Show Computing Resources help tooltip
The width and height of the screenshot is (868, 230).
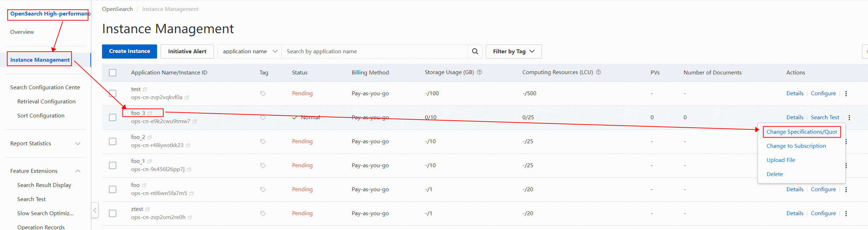click(598, 72)
